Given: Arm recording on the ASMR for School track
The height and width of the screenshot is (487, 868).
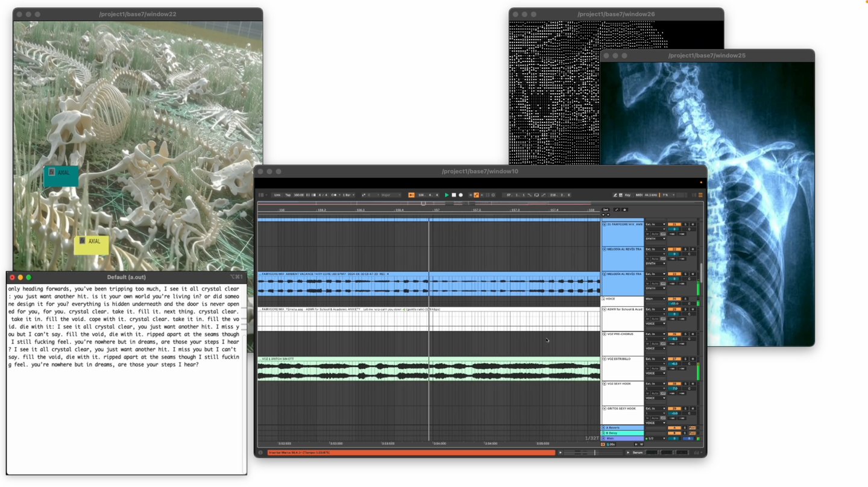Looking at the screenshot, I should point(693,309).
